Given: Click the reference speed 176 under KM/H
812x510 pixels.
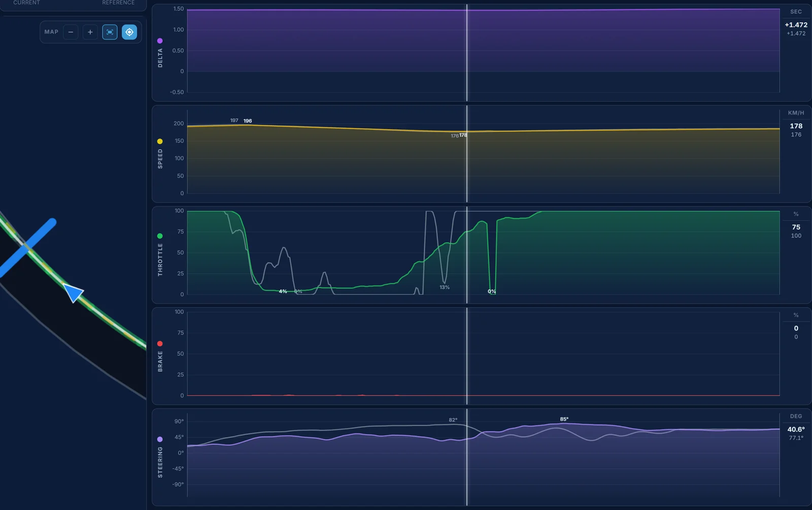Looking at the screenshot, I should coord(796,134).
